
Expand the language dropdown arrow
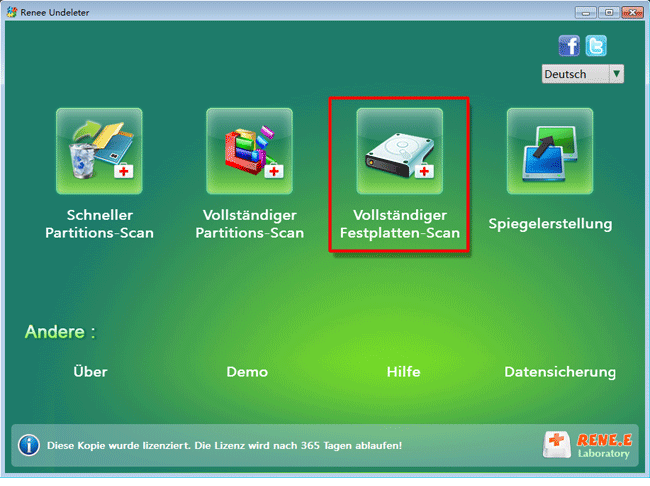click(x=616, y=74)
